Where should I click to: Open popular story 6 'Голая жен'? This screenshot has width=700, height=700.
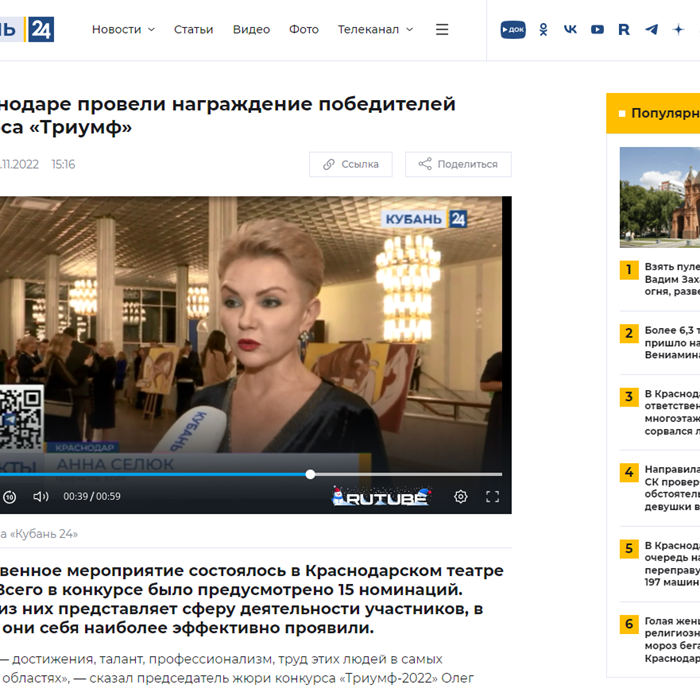point(660,639)
